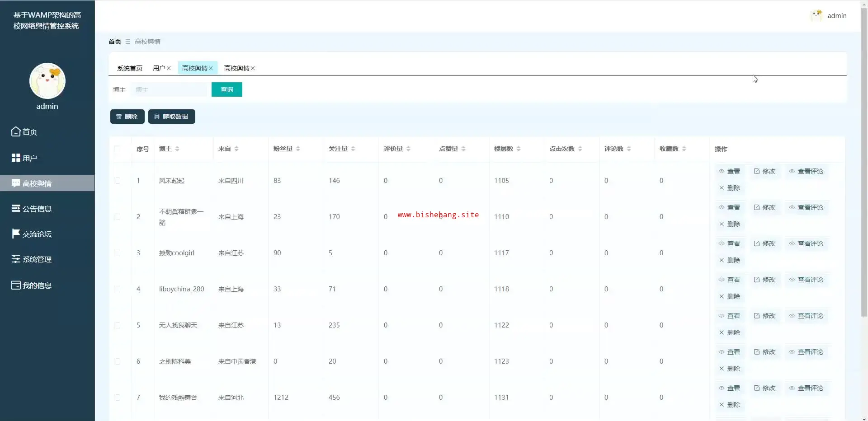Click the 爬取数据 button
This screenshot has height=421, width=868.
point(171,117)
